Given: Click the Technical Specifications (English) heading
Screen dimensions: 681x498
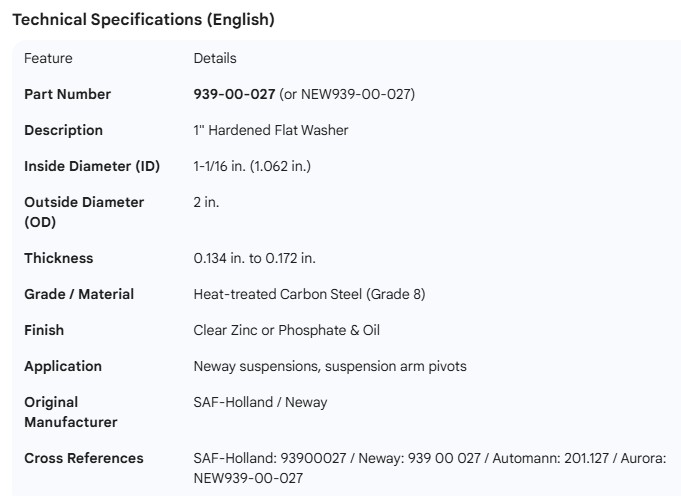Looking at the screenshot, I should pyautogui.click(x=143, y=20).
